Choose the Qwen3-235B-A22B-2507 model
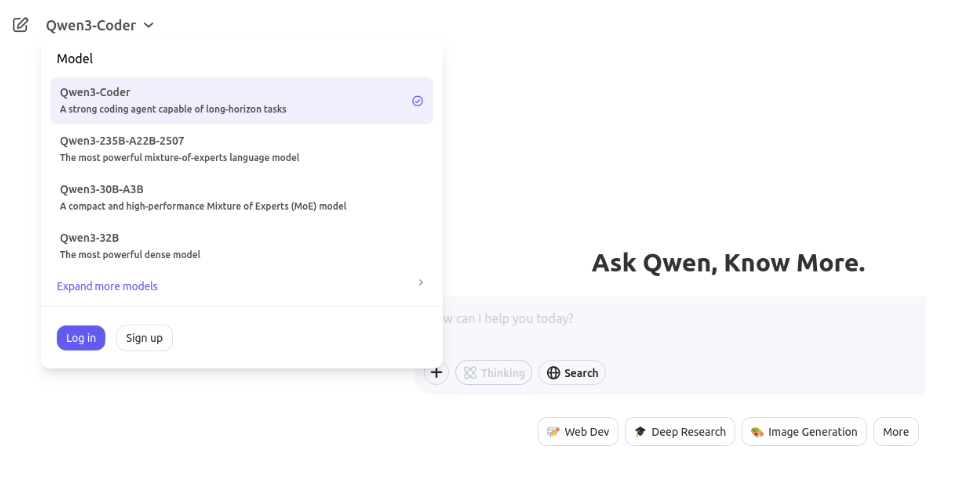The height and width of the screenshot is (488, 960). 242,149
